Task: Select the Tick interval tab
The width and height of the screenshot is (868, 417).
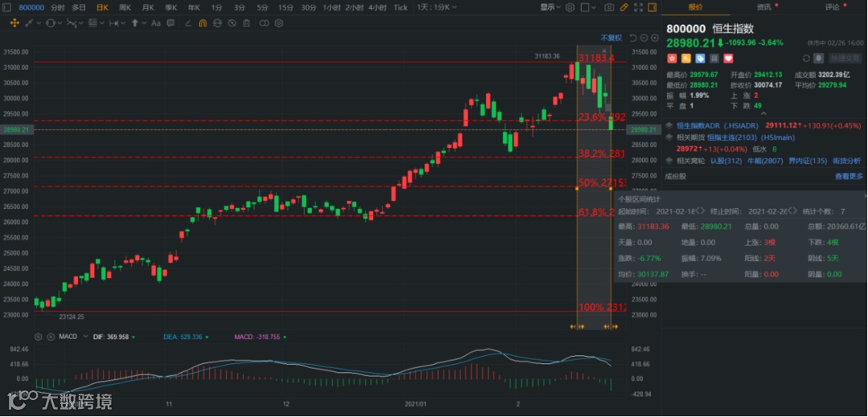Action: point(400,7)
